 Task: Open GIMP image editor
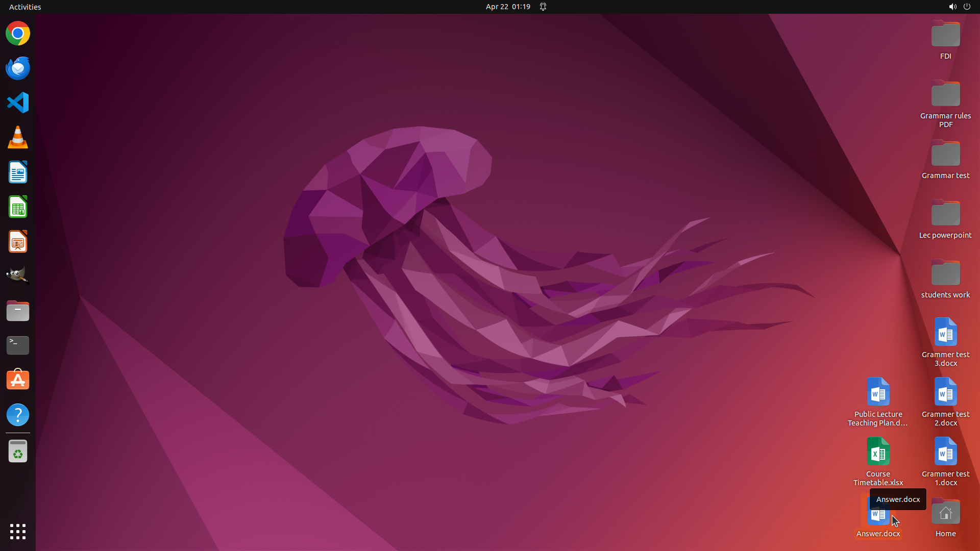[x=18, y=276]
